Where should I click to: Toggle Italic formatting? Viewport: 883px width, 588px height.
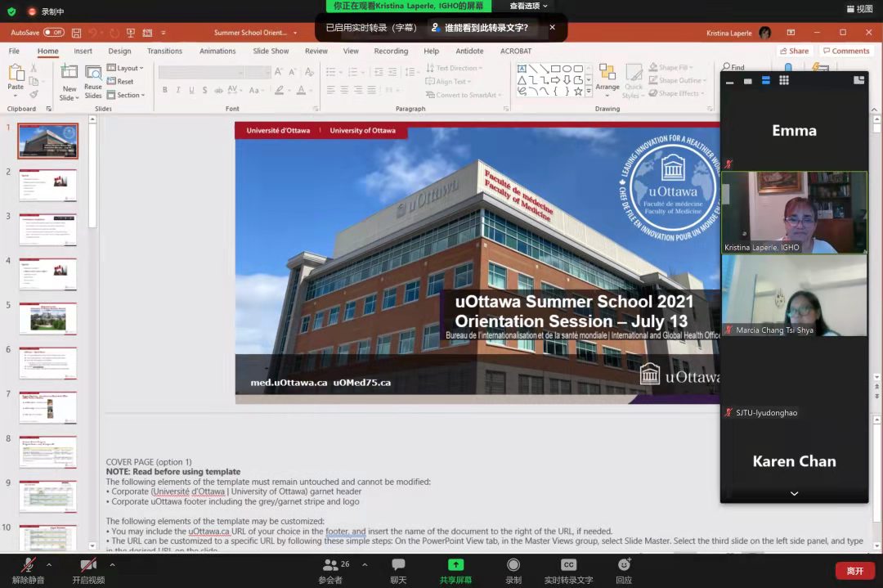[x=178, y=90]
